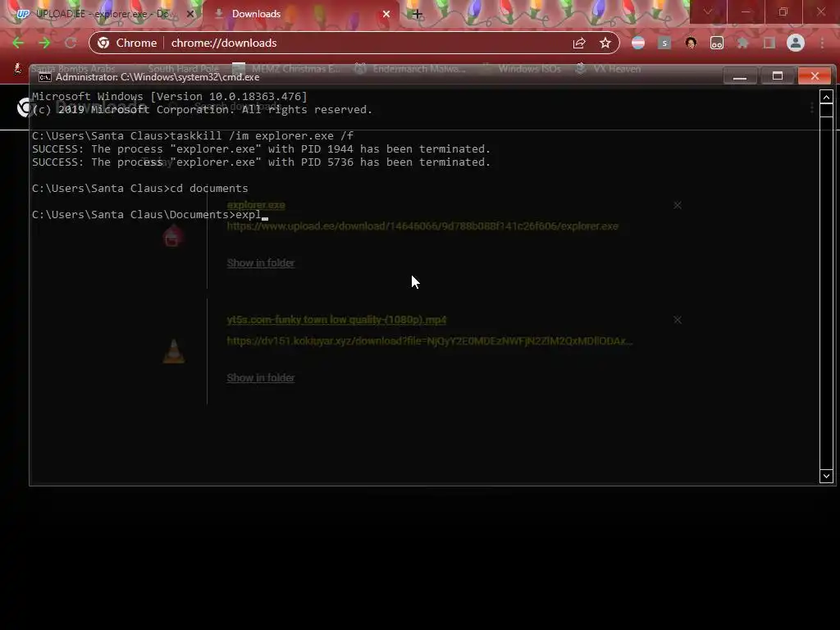Viewport: 840px width, 630px height.
Task: Click the cmd scrollbar thumb
Action: [827, 111]
